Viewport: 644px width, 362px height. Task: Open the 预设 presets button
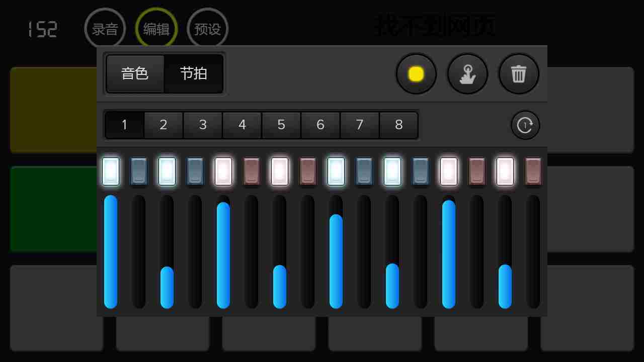coord(207,29)
